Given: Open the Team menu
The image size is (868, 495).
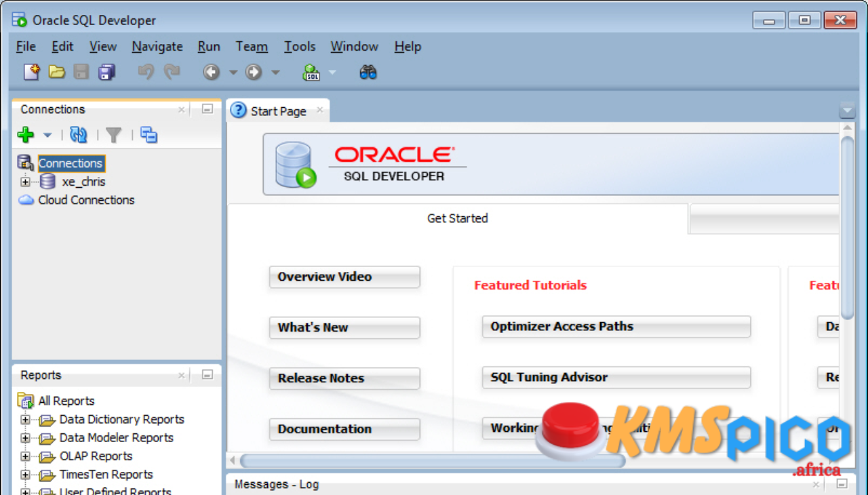Looking at the screenshot, I should pos(252,47).
